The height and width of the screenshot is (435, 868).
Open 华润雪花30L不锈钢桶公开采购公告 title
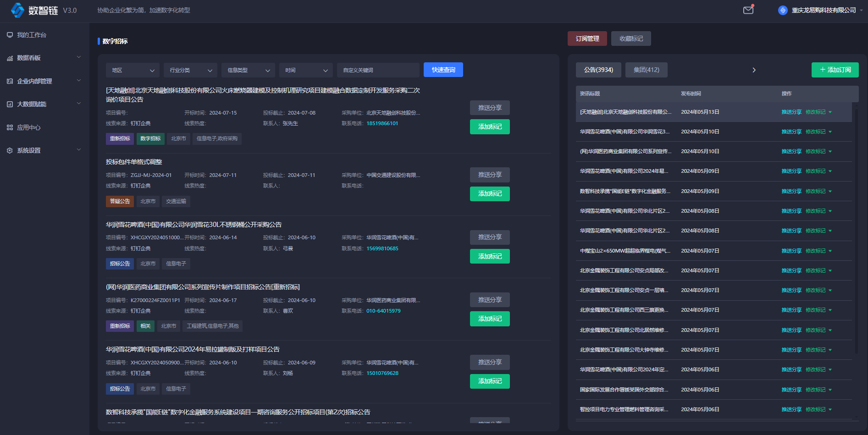click(x=194, y=225)
